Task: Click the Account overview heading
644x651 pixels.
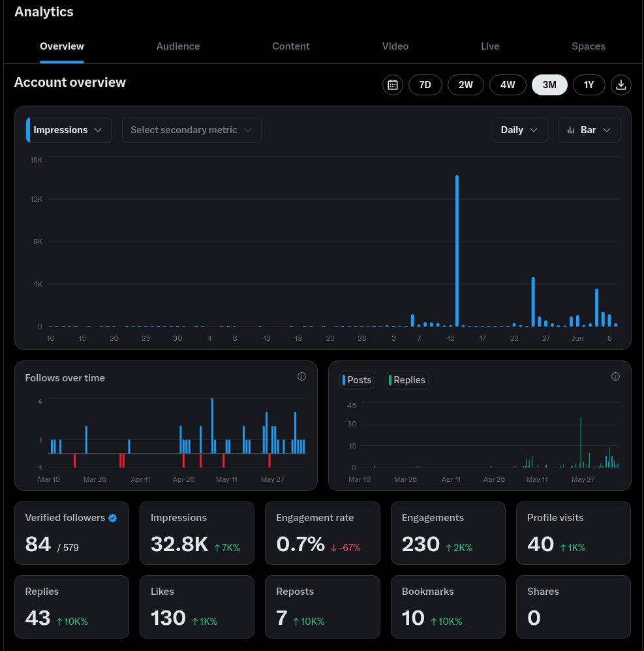Action: click(70, 82)
